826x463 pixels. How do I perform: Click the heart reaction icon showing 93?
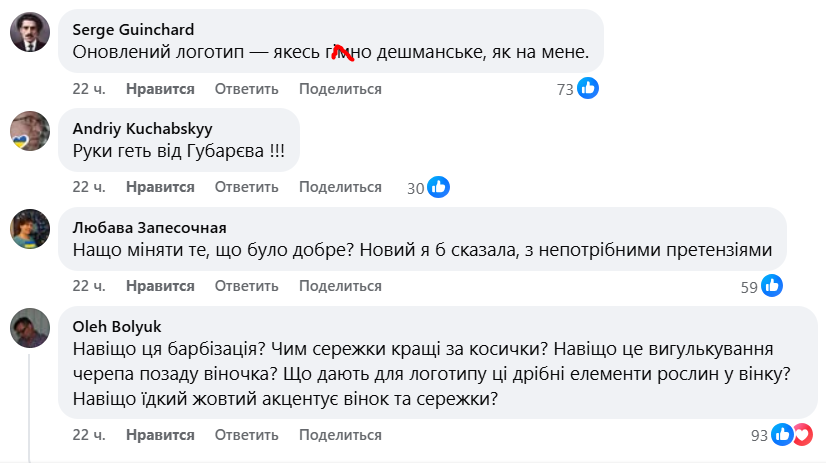click(802, 435)
